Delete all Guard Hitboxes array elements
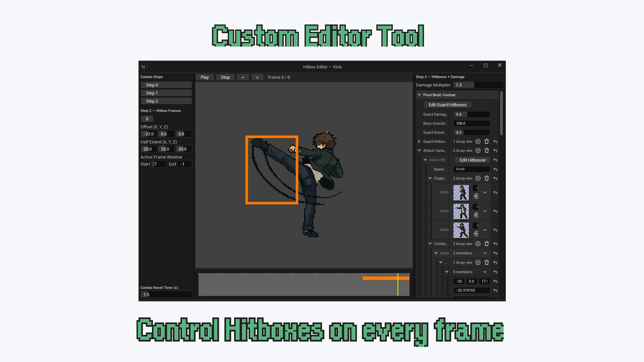 point(487,142)
